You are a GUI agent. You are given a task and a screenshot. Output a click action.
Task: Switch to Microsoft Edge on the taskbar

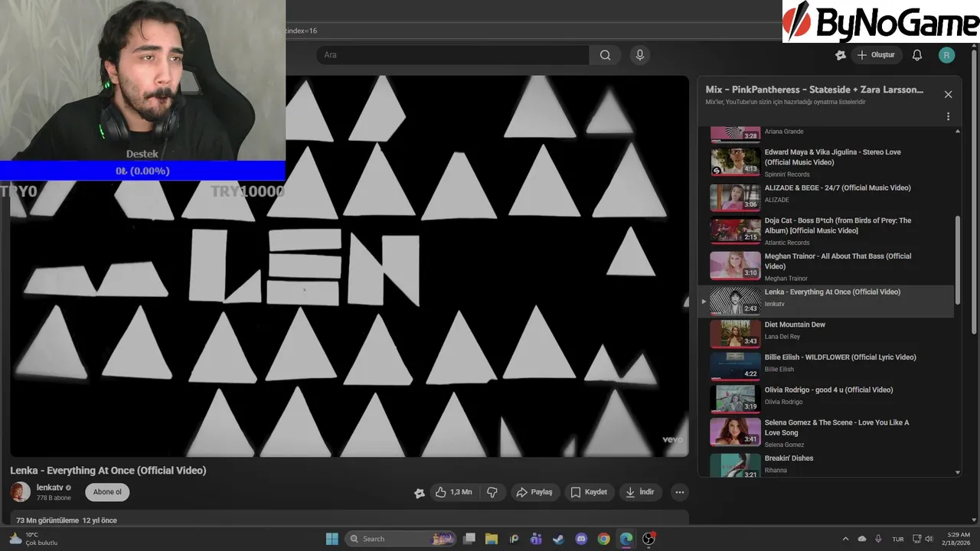[626, 539]
